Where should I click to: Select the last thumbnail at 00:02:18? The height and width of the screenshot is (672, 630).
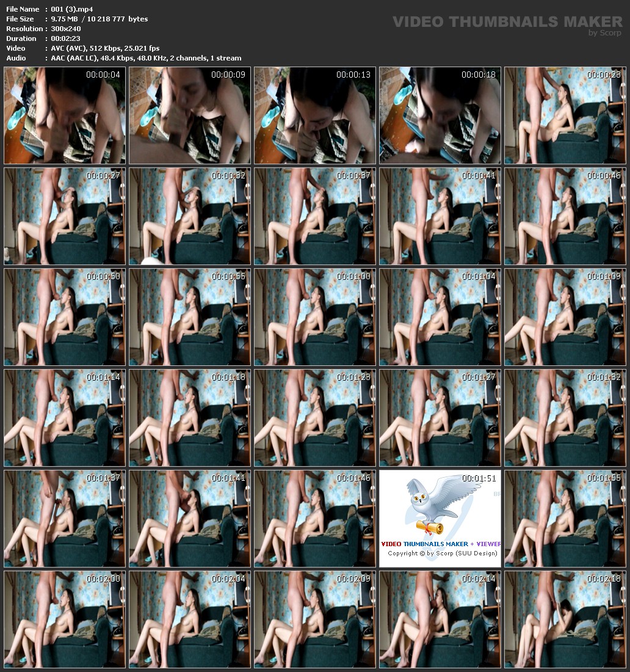point(565,619)
